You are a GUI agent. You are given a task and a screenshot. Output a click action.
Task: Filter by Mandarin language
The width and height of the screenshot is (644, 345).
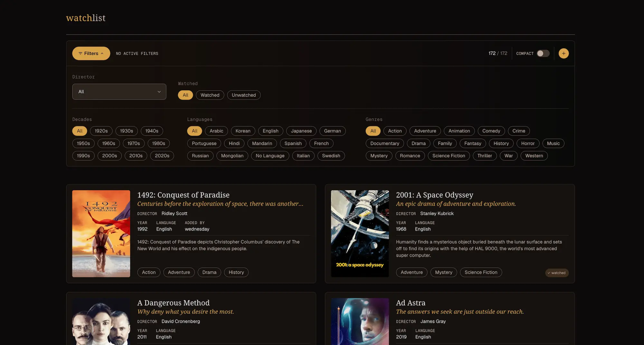click(262, 143)
